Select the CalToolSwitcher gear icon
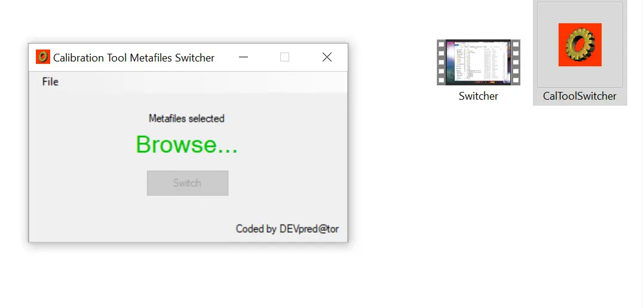Image resolution: width=644 pixels, height=308 pixels. coord(580,45)
